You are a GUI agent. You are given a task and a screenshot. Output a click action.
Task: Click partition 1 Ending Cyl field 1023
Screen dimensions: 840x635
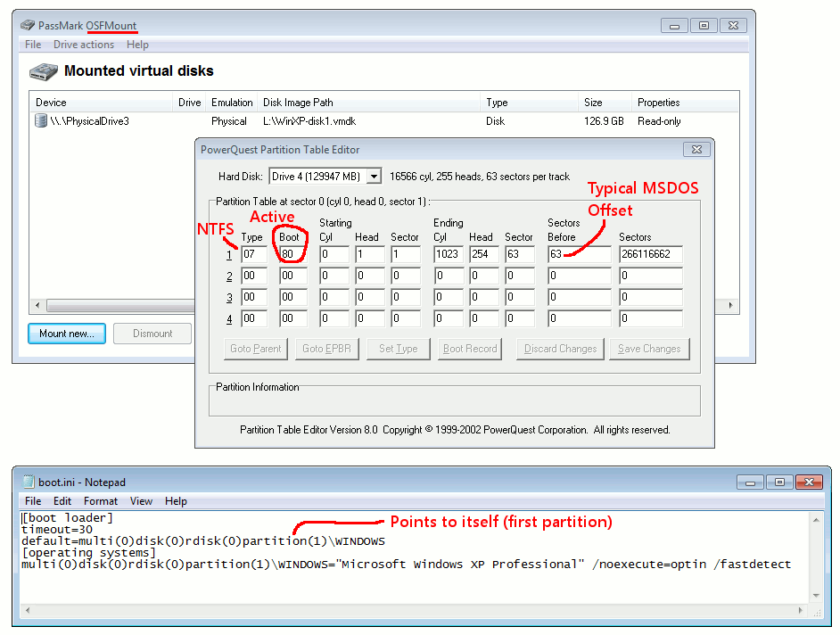(449, 254)
